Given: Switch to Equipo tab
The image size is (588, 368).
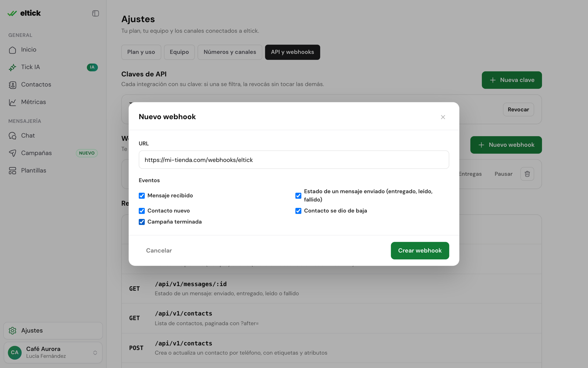Looking at the screenshot, I should click(x=179, y=52).
